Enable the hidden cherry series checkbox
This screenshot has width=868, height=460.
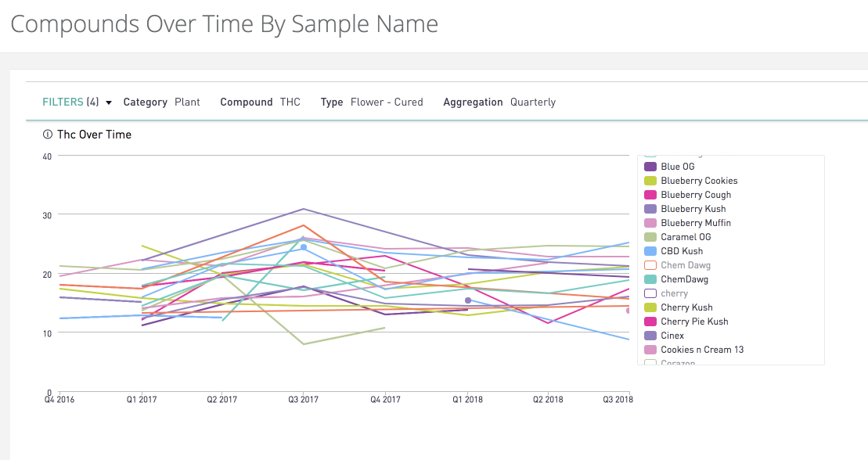[x=650, y=293]
